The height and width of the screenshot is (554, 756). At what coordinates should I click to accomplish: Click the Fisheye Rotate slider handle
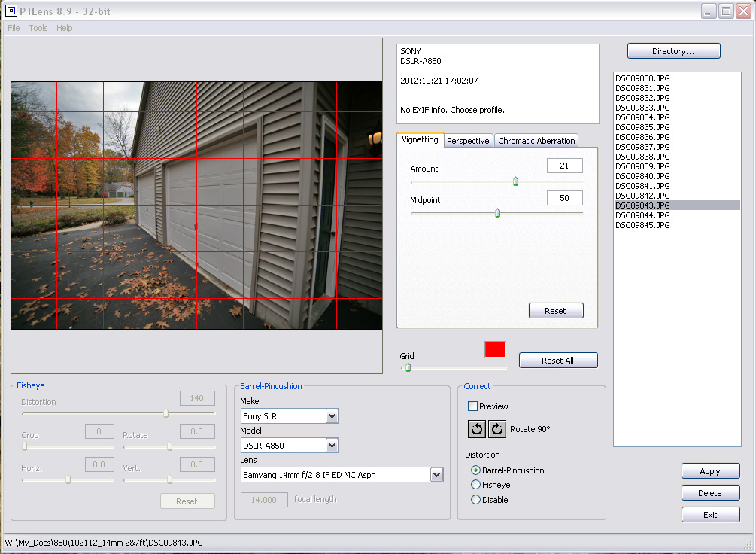(x=170, y=446)
